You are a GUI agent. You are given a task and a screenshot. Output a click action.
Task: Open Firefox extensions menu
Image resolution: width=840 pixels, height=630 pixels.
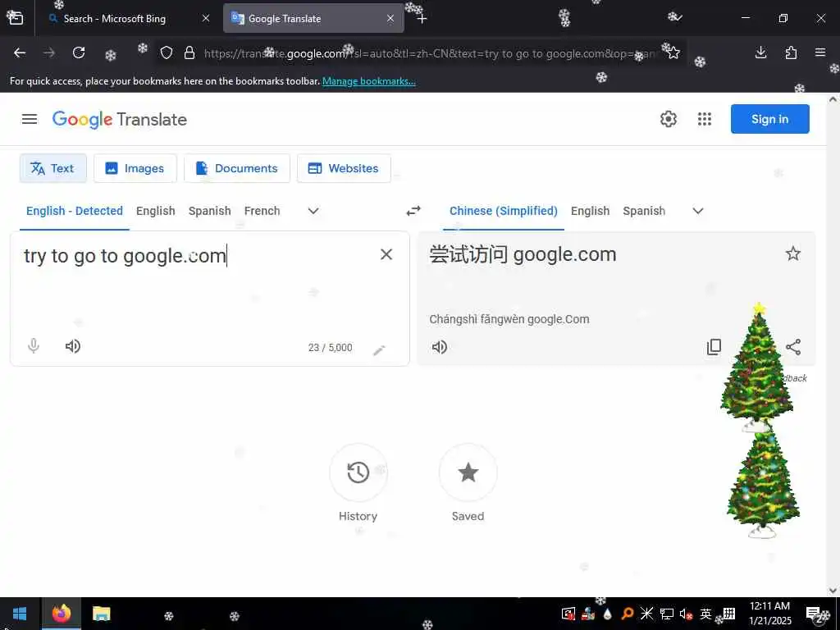pos(791,52)
